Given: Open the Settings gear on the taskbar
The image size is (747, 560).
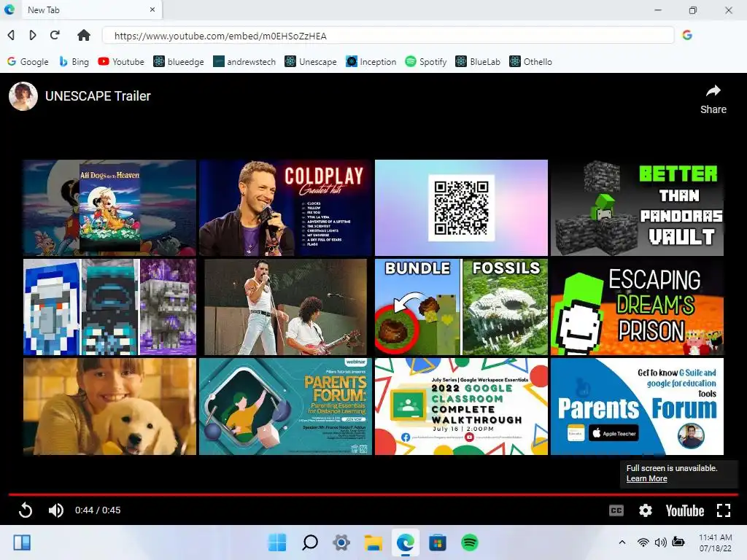Looking at the screenshot, I should [341, 542].
